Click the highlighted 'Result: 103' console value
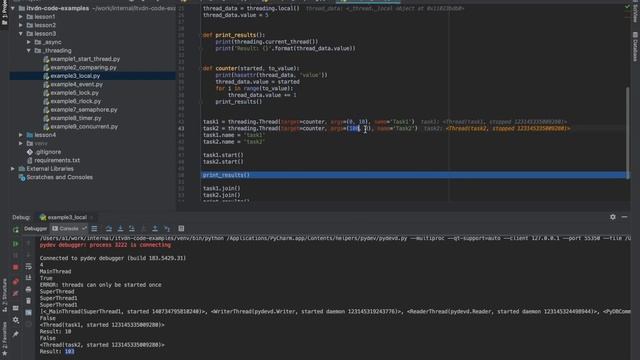This screenshot has height=360, width=640. [x=69, y=351]
